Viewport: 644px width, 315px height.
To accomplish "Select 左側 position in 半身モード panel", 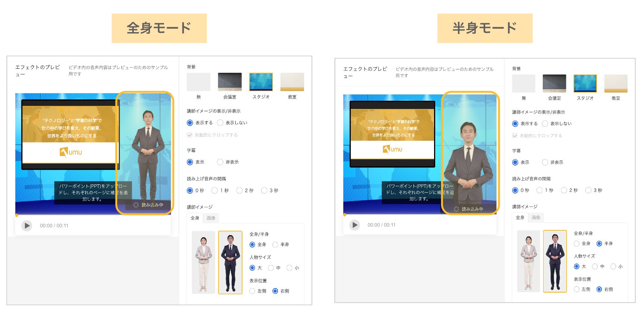I will point(577,289).
